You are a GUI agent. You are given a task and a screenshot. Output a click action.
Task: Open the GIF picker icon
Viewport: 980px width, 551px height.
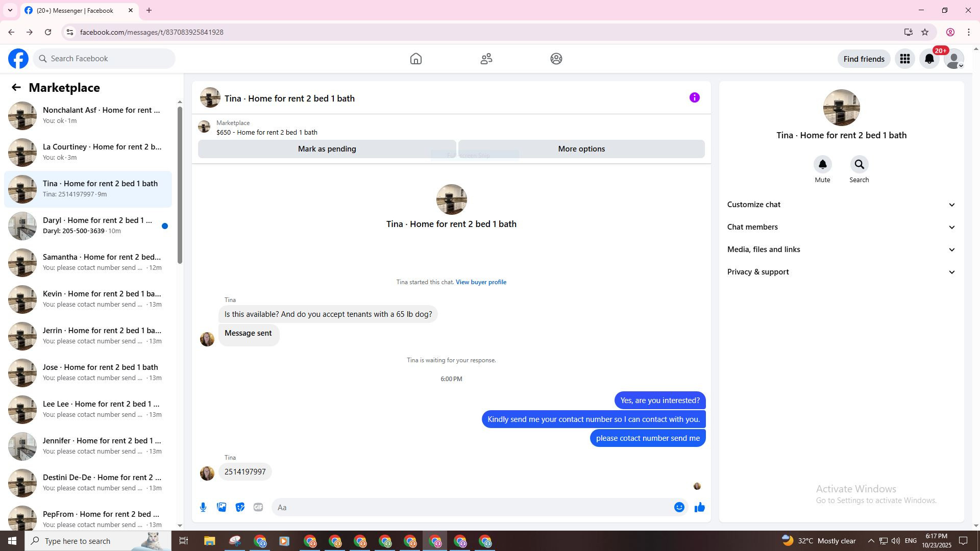[x=258, y=507]
